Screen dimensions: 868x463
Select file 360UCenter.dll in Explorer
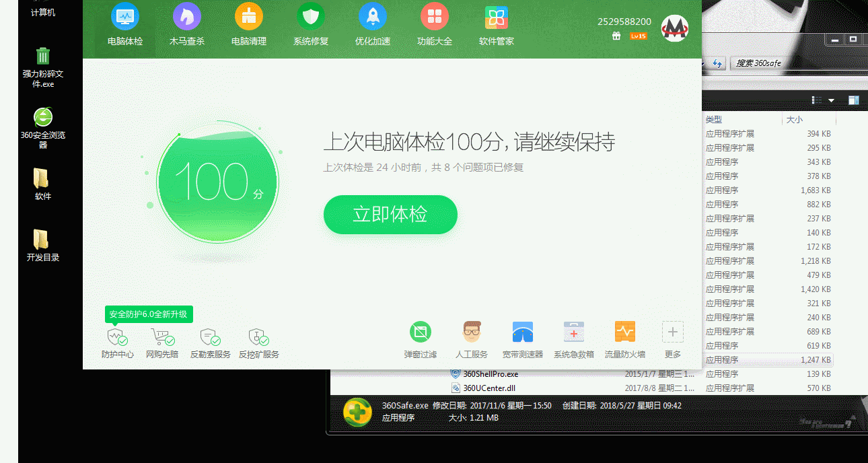tap(489, 388)
